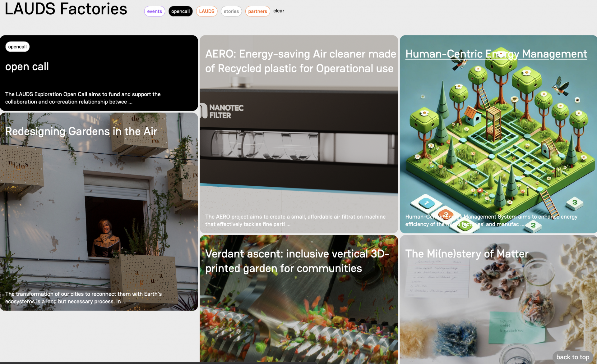Viewport: 597px width, 364px height.
Task: Read LAUDS Exploration Open Call description
Action: click(83, 98)
